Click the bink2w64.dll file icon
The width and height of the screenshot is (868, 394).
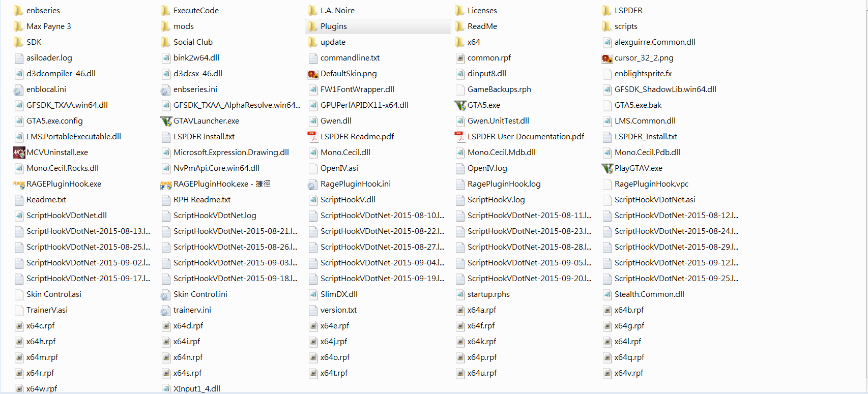pos(166,58)
